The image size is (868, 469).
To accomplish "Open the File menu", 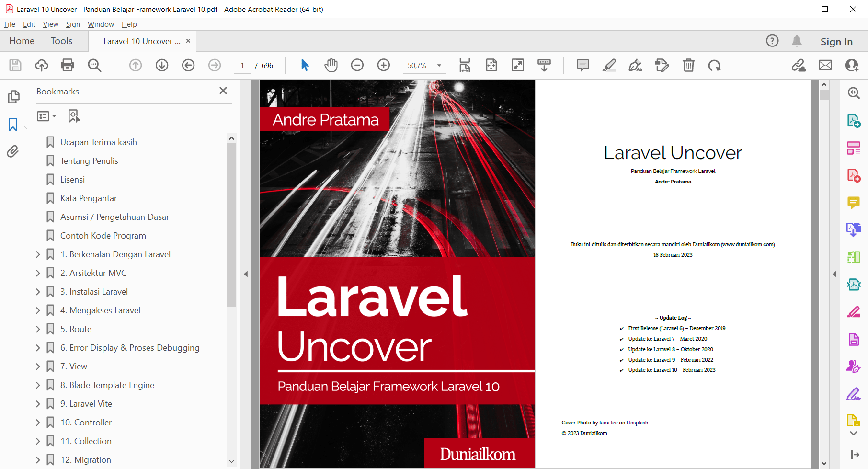I will [10, 24].
